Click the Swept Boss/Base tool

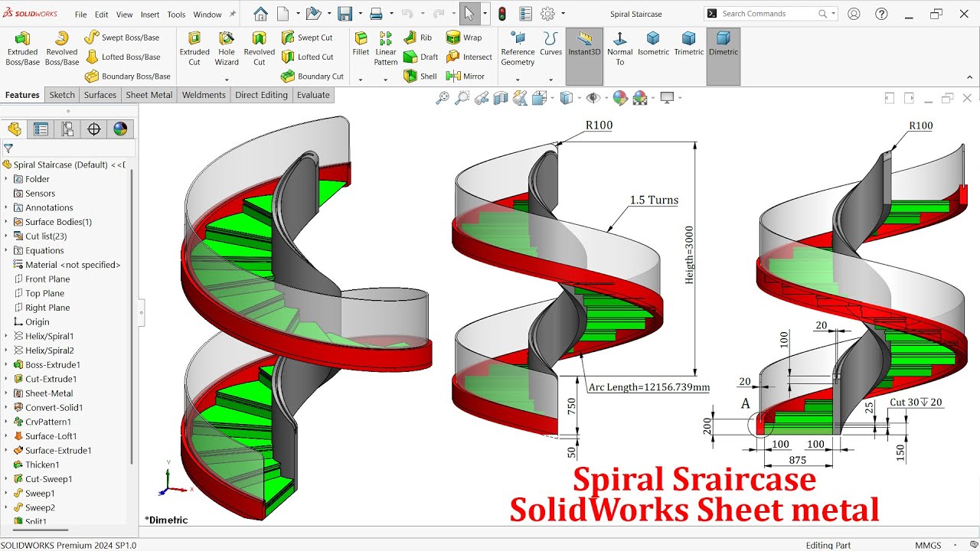(122, 37)
